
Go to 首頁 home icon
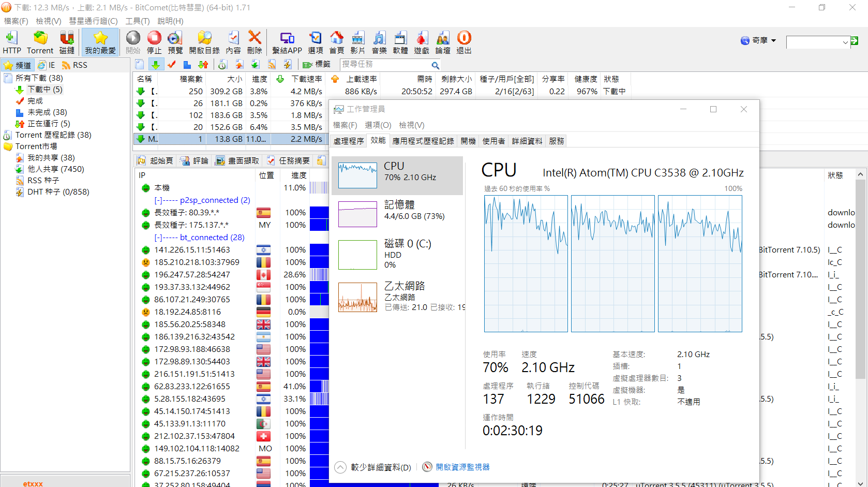337,42
